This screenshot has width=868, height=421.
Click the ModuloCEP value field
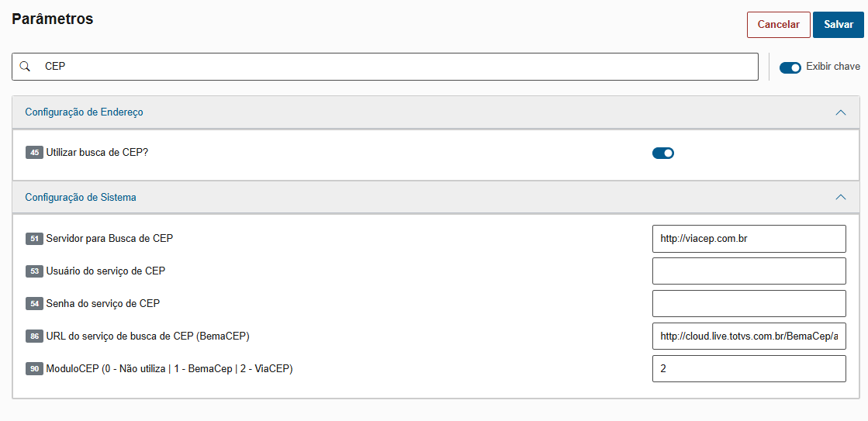point(749,369)
